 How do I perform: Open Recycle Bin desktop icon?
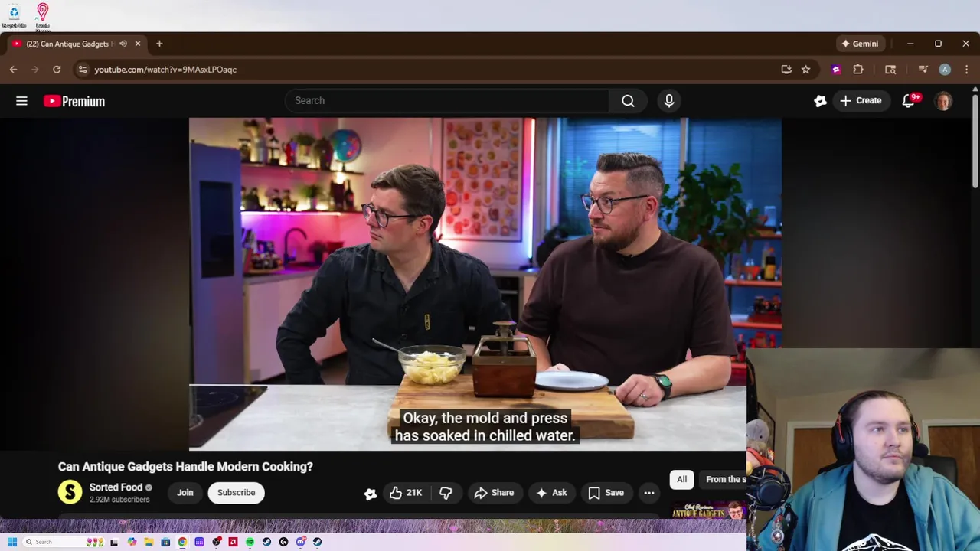click(14, 15)
